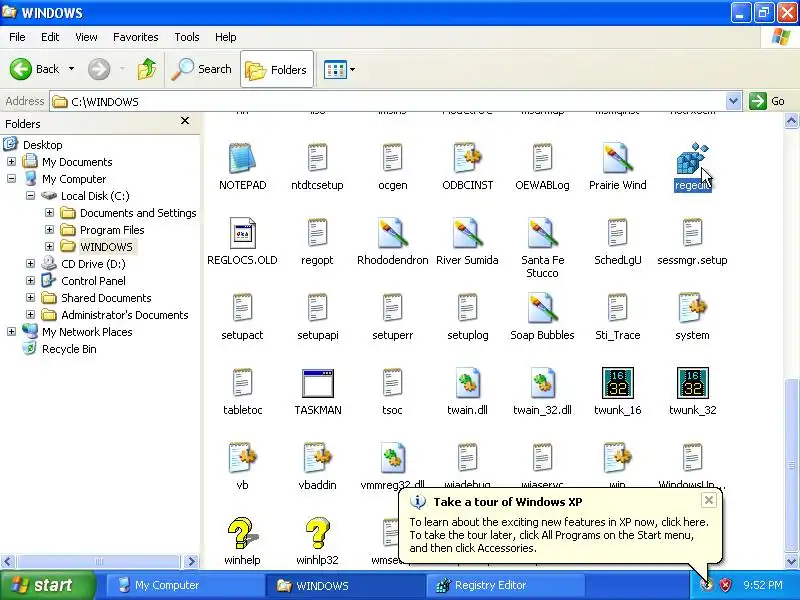The height and width of the screenshot is (600, 800).
Task: Open the Favorites menu
Action: [x=136, y=37]
